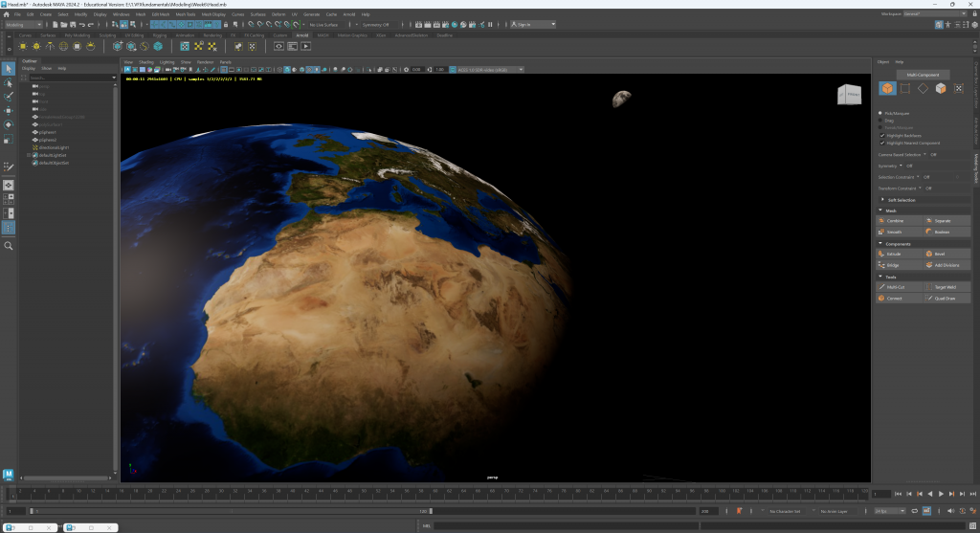This screenshot has width=980, height=533.
Task: Select Object selection mode orange cube
Action: 887,89
